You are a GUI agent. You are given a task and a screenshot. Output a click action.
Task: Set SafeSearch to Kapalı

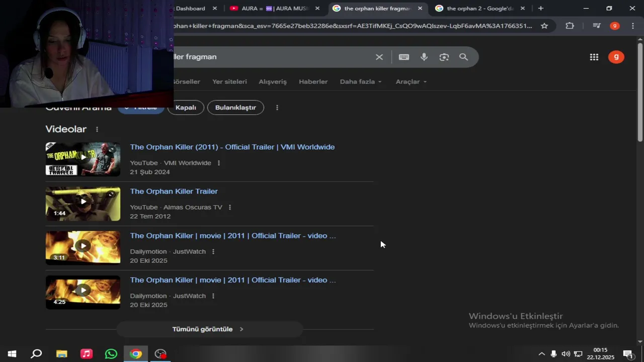coord(186,108)
